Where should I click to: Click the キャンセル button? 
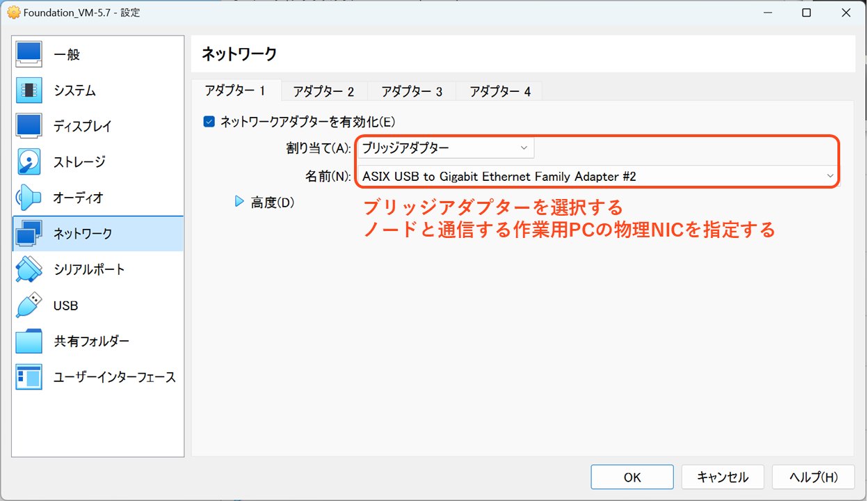pos(723,477)
